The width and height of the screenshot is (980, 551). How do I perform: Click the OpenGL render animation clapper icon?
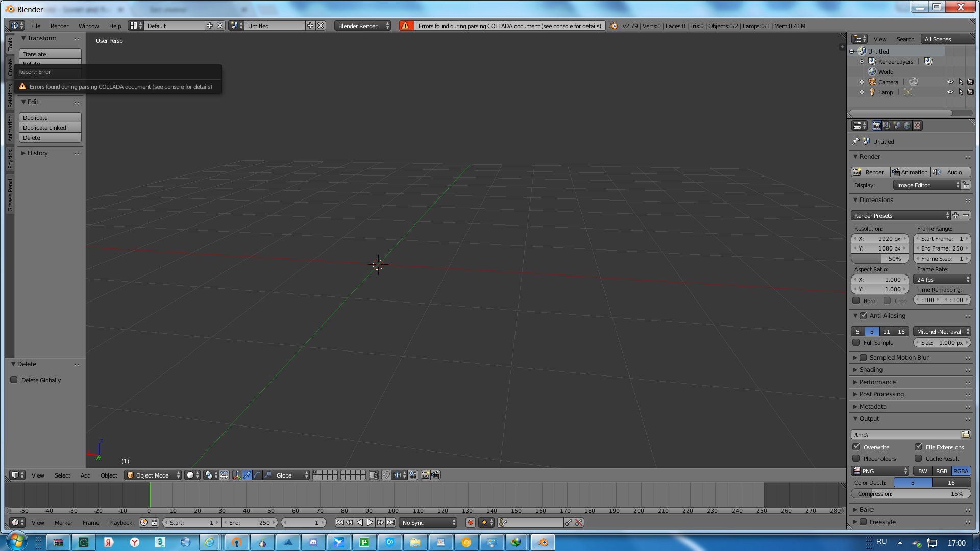point(435,475)
